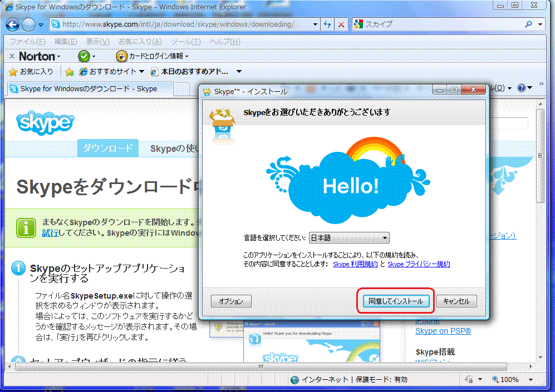The image size is (555, 392).
Task: Click the add-to-favorites-bar star icon
Action: coord(70,72)
